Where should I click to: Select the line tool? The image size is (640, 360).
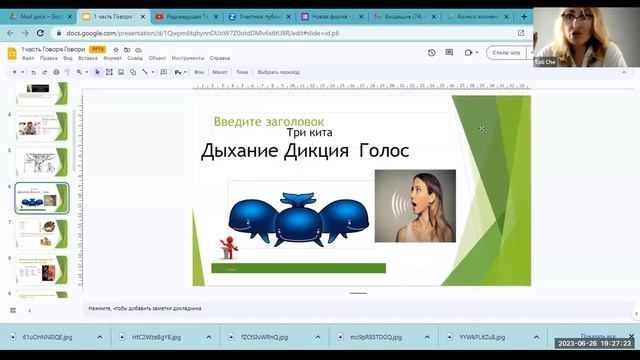pyautogui.click(x=145, y=72)
